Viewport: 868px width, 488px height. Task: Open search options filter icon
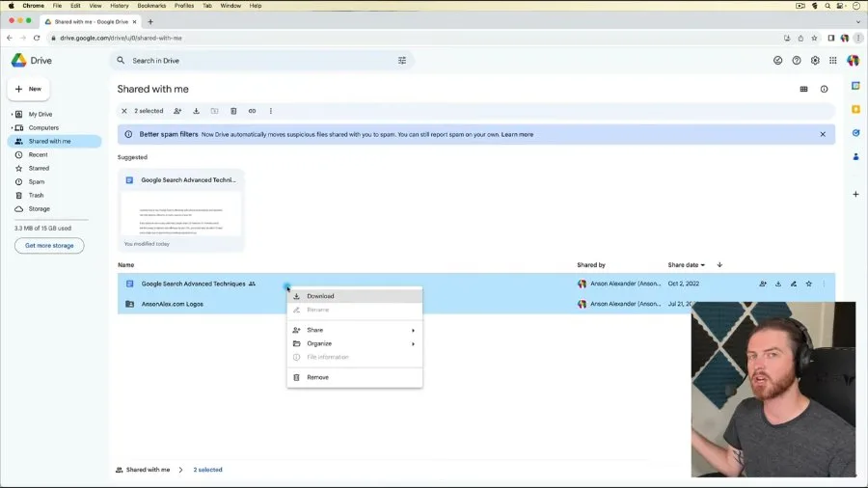(402, 61)
